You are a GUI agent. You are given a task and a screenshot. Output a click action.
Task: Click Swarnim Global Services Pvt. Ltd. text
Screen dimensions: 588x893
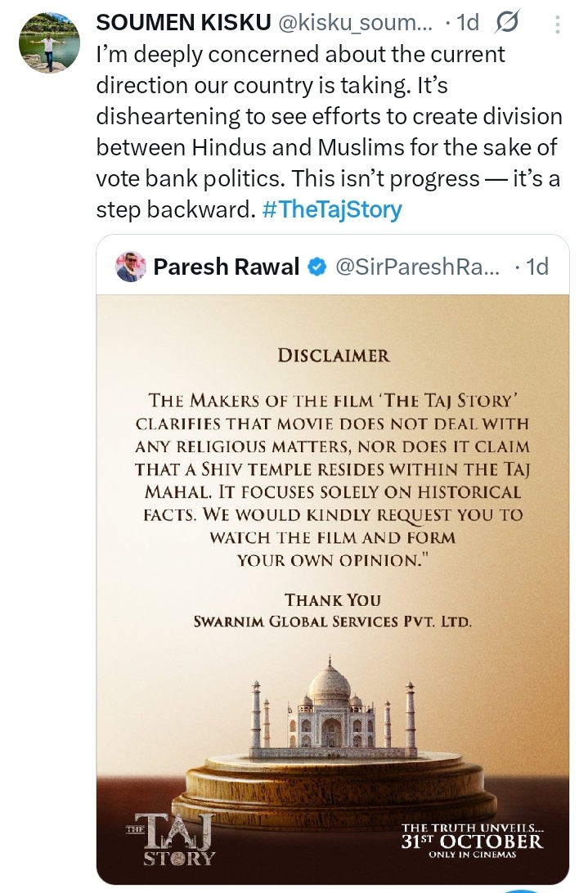coord(333,621)
